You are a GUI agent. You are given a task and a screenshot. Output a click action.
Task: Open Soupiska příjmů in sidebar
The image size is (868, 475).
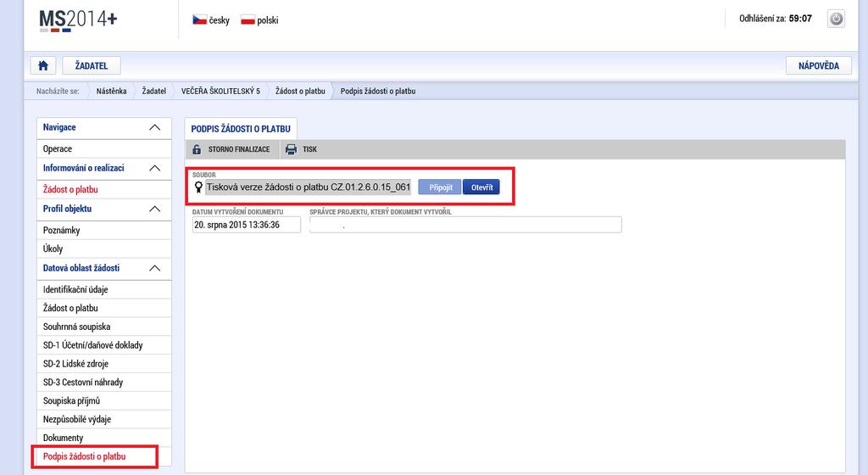tap(104, 401)
